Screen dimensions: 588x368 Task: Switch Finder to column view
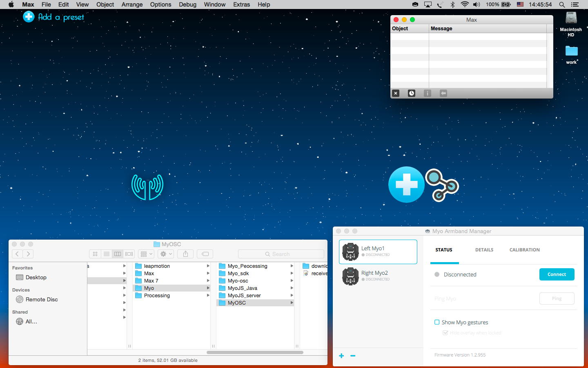pyautogui.click(x=118, y=254)
